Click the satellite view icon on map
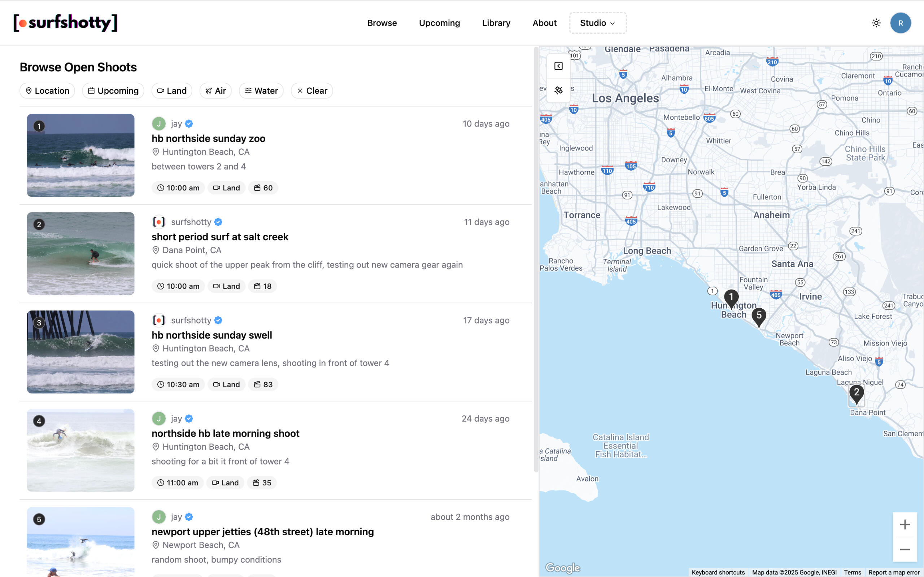 pos(558,90)
